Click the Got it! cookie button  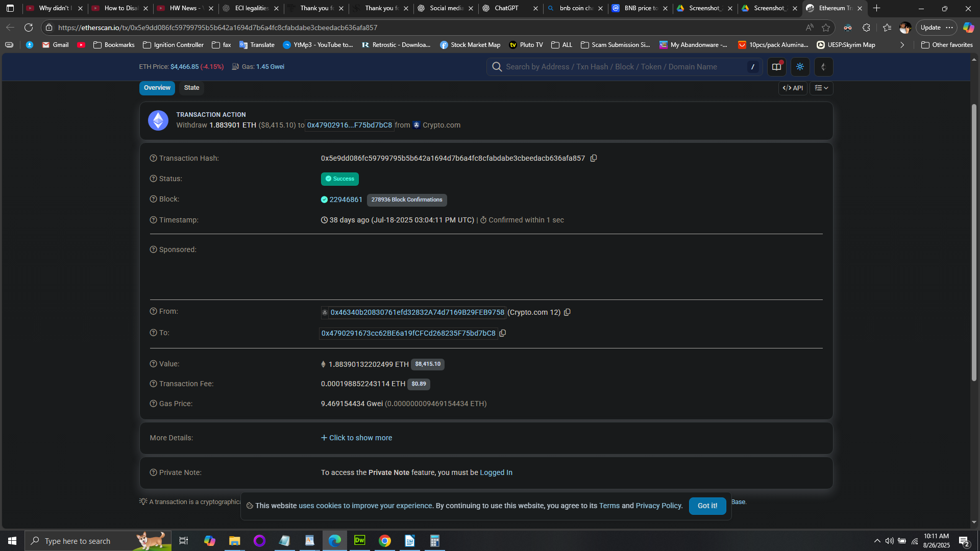tap(707, 506)
